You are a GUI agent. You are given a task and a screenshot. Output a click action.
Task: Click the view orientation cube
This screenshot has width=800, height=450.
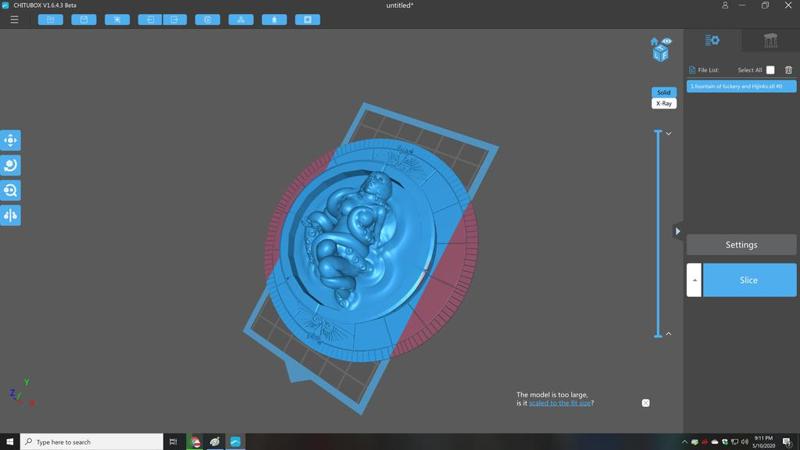(x=661, y=54)
